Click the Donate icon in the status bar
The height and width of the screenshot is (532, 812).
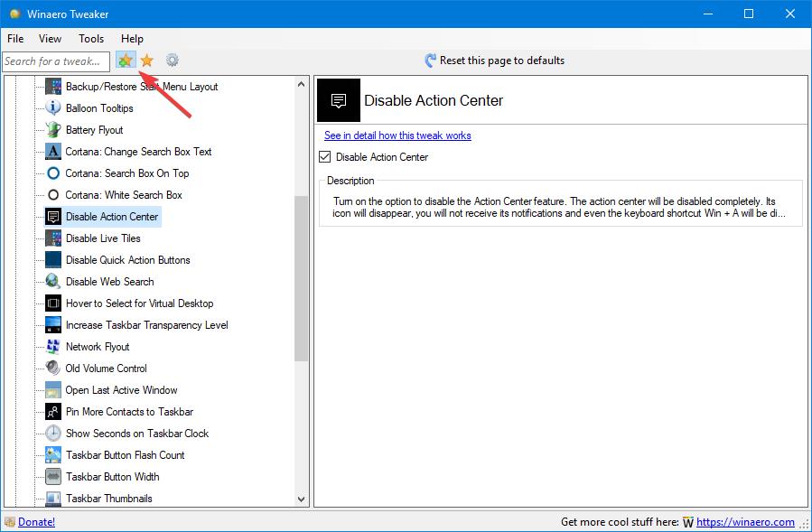click(x=9, y=522)
